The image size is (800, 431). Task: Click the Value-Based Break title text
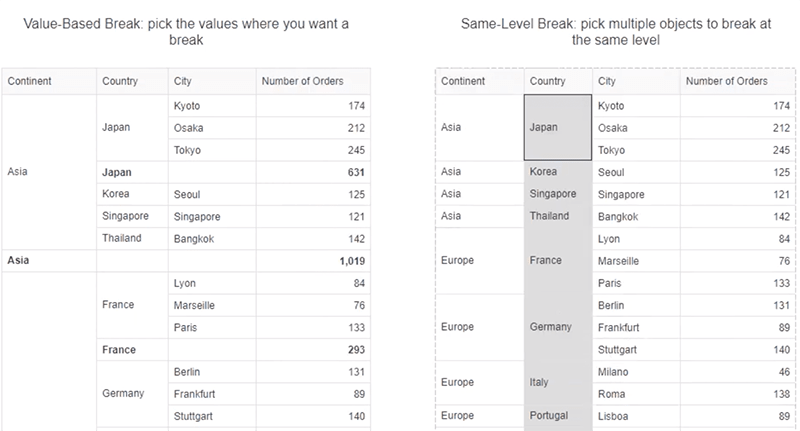[186, 32]
